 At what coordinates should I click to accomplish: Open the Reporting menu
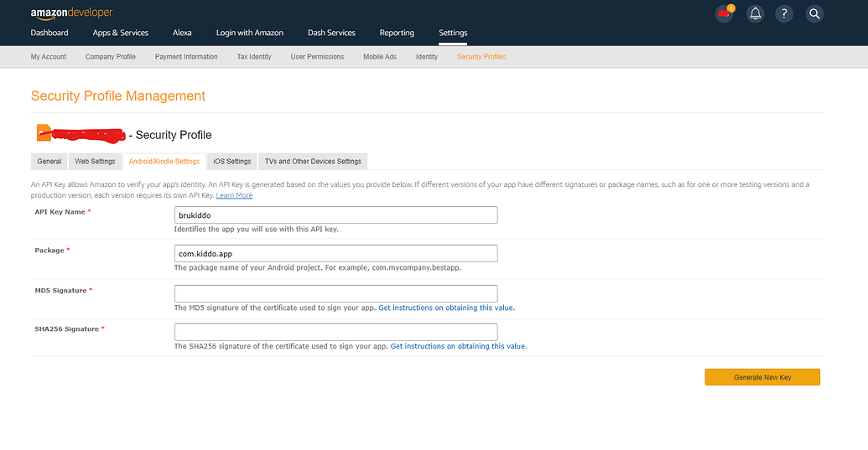[x=397, y=33]
